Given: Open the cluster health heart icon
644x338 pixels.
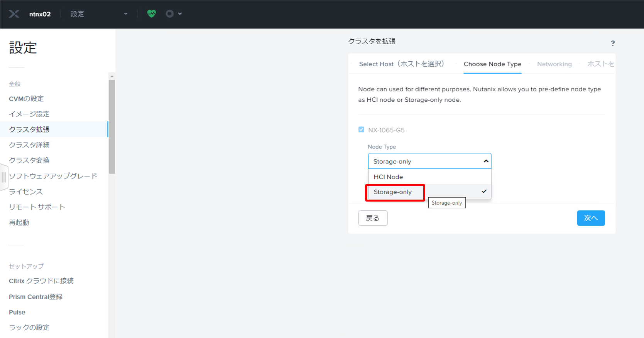Looking at the screenshot, I should 151,14.
